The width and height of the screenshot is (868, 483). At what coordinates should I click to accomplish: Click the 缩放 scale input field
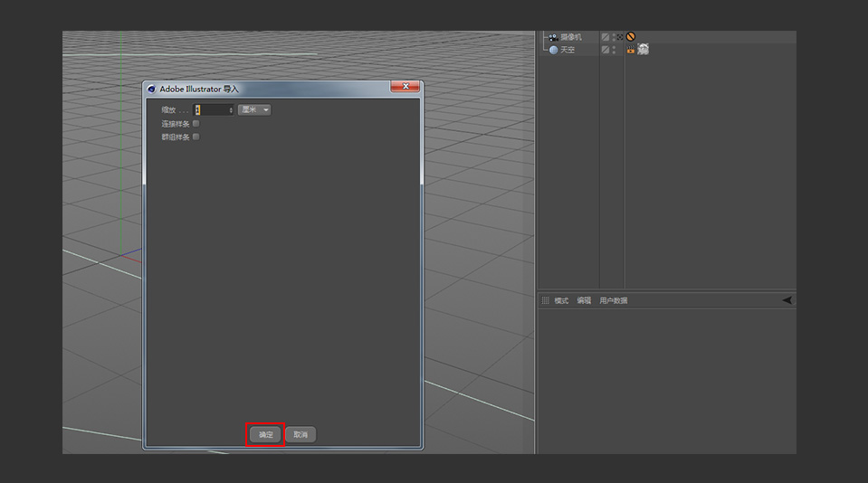211,110
